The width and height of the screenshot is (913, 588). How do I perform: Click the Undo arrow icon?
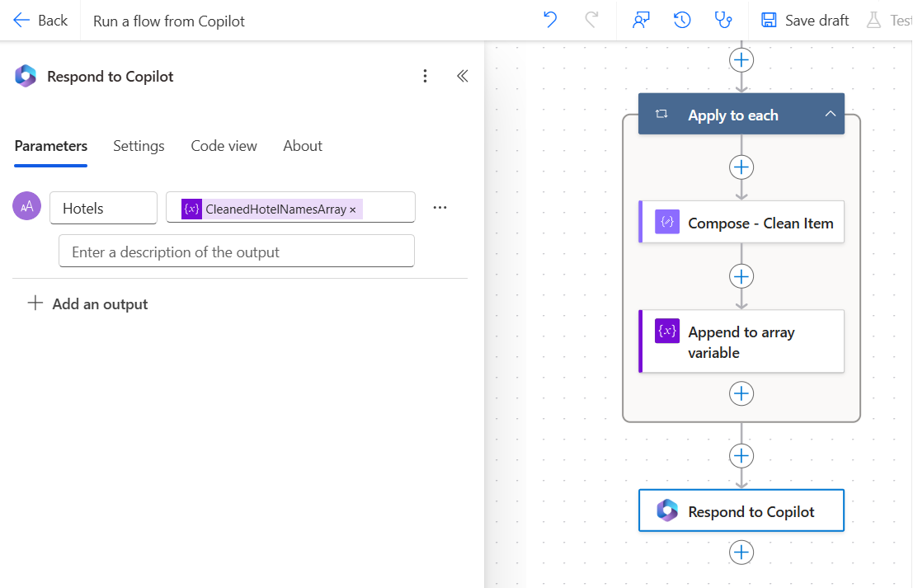[550, 21]
